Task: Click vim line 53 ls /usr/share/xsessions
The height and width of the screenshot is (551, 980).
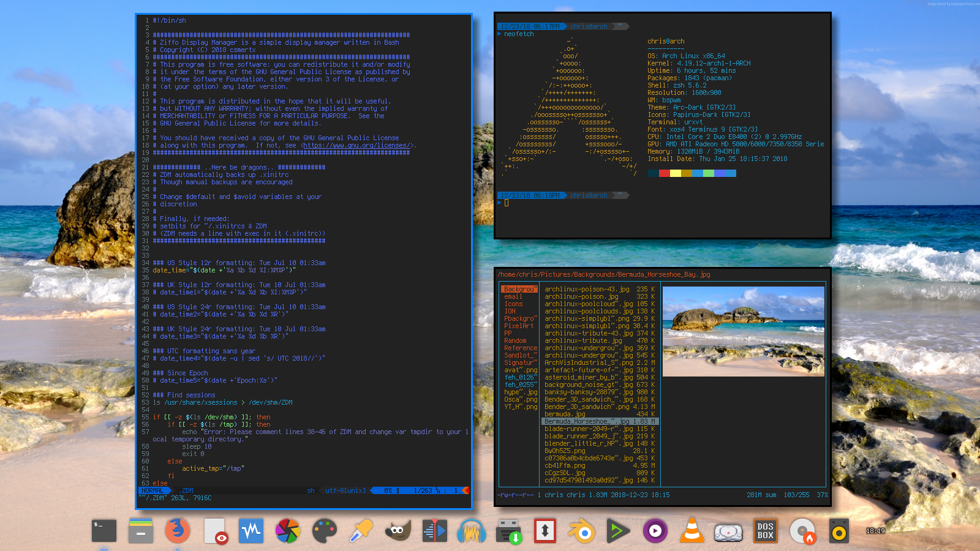Action: coord(223,402)
